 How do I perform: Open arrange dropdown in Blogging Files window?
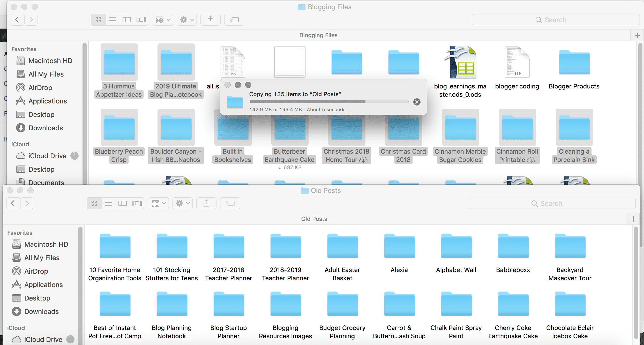tap(163, 20)
